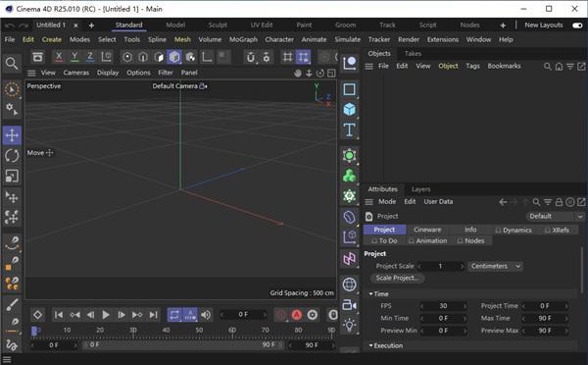Viewport: 588px width, 365px height.
Task: Click the Project Scale value field
Action: 441,266
